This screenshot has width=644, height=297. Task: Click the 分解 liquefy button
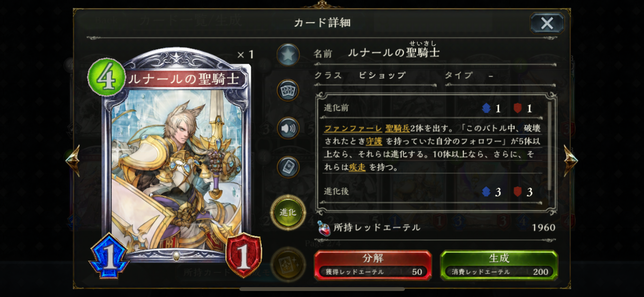pyautogui.click(x=373, y=265)
